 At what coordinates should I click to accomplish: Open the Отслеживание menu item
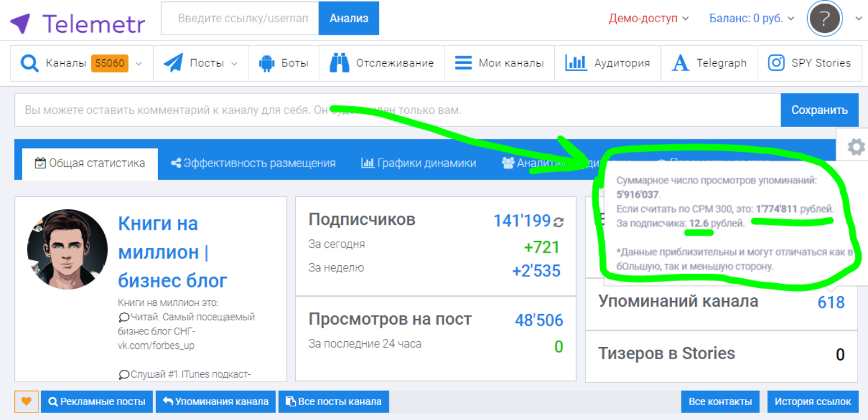point(382,63)
